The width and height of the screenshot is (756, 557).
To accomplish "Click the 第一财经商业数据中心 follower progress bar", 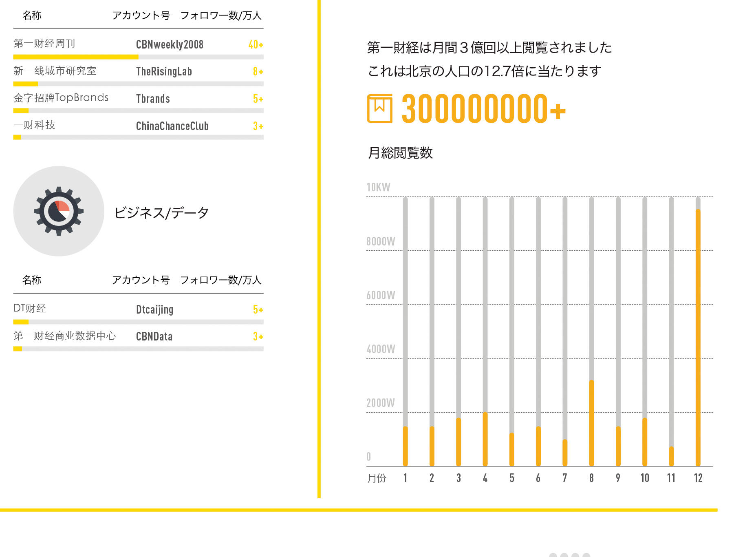I will pyautogui.click(x=138, y=349).
